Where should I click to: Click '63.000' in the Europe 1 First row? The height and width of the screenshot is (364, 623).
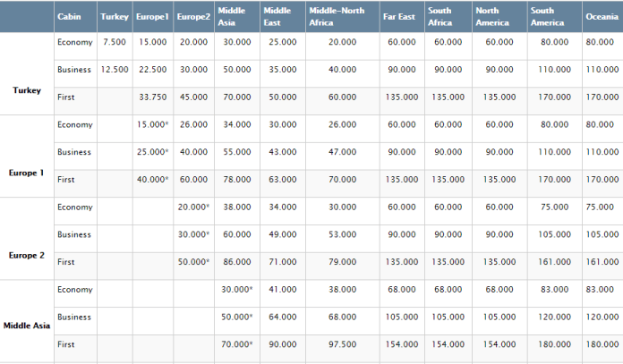click(x=283, y=180)
